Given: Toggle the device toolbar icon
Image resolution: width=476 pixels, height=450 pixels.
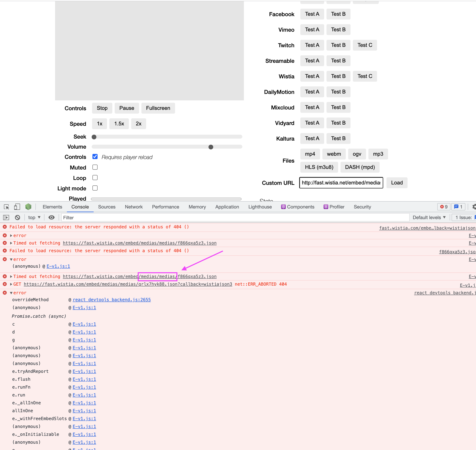Looking at the screenshot, I should (16, 206).
